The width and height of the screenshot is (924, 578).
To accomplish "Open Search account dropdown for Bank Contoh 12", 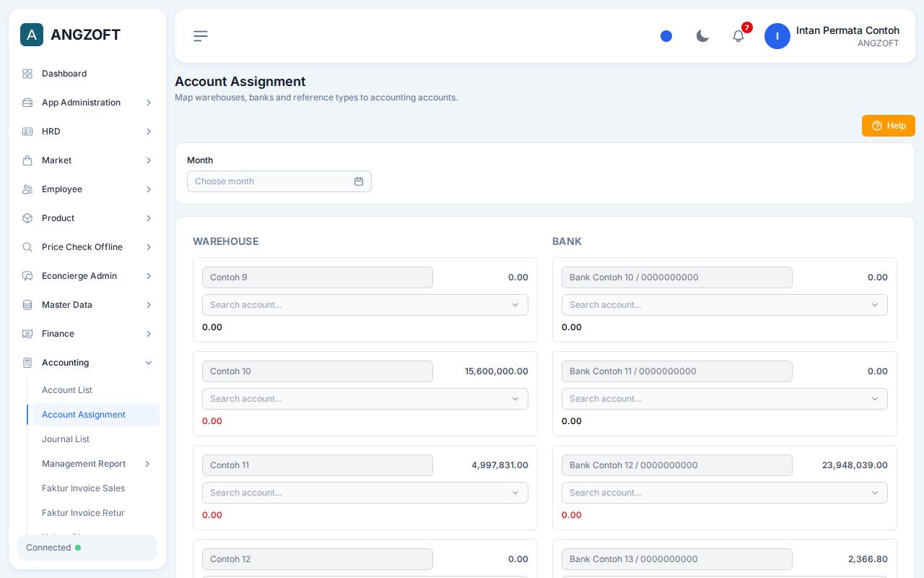I will coord(725,493).
